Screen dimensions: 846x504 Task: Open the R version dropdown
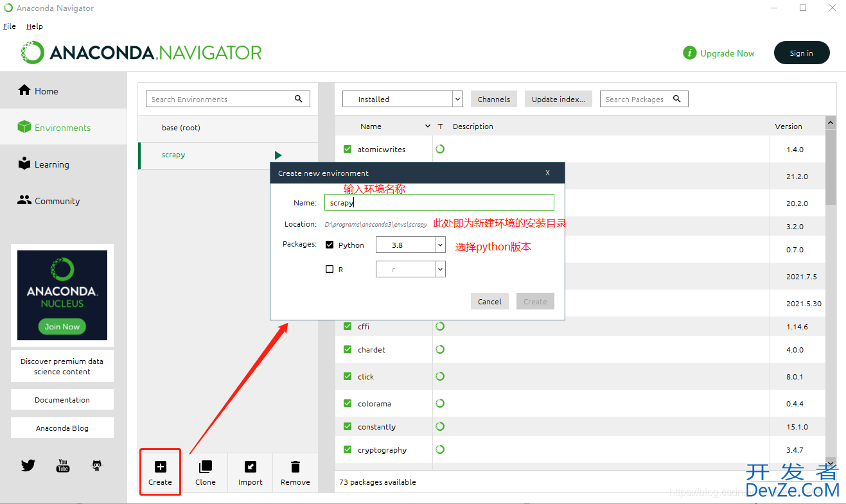pos(410,269)
